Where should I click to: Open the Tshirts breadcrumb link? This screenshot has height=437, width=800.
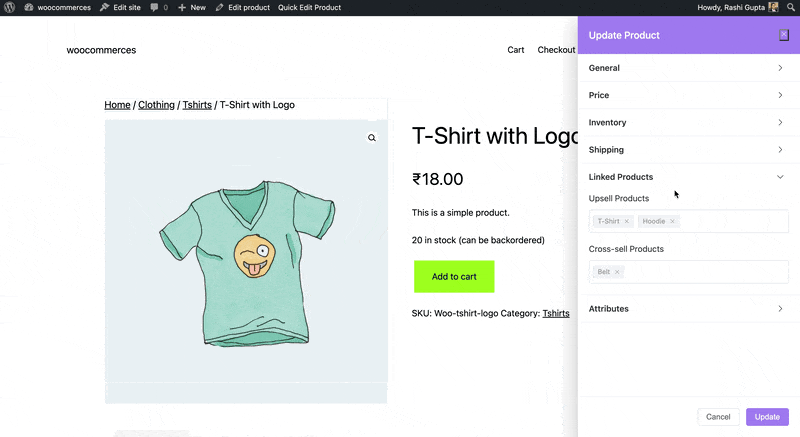coord(197,105)
